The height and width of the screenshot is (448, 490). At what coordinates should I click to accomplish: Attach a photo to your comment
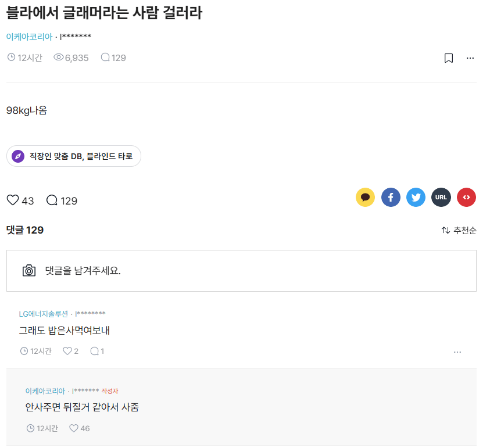(28, 270)
